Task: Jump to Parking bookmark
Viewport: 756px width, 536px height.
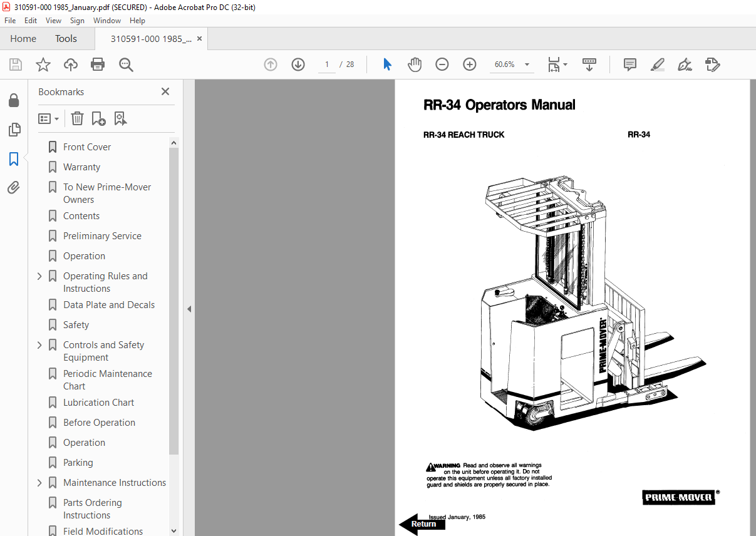Action: 78,463
